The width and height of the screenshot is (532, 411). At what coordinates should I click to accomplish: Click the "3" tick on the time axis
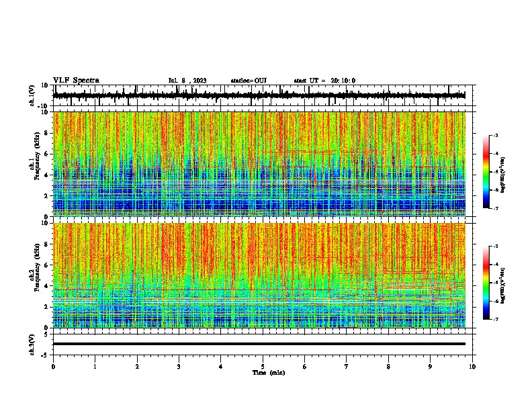coord(179,367)
